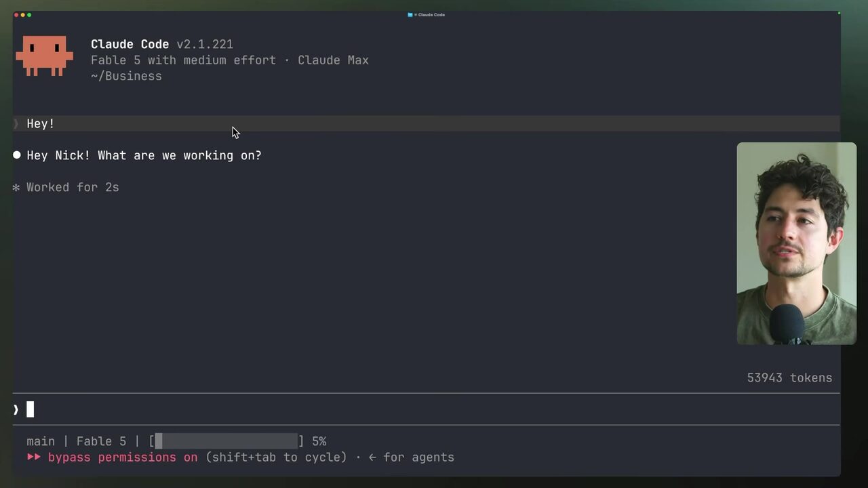Screen dimensions: 868x488
Task: Click the 'Hey!' user message text
Action: click(41, 123)
